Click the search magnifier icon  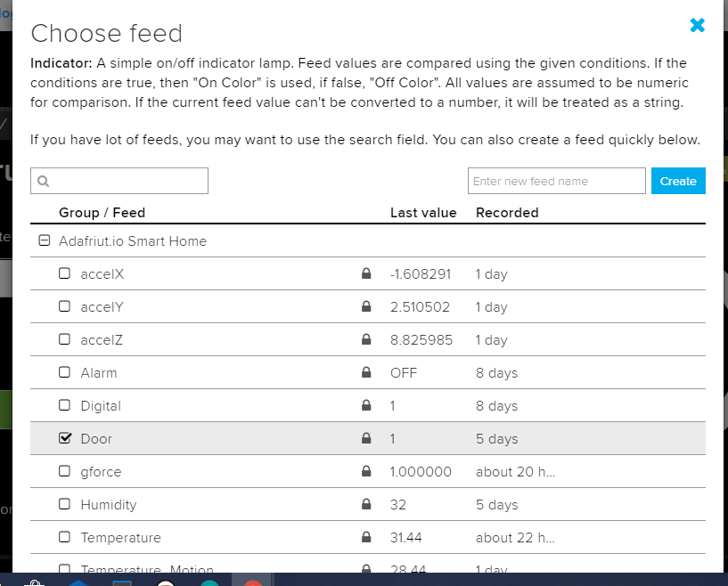(x=43, y=181)
